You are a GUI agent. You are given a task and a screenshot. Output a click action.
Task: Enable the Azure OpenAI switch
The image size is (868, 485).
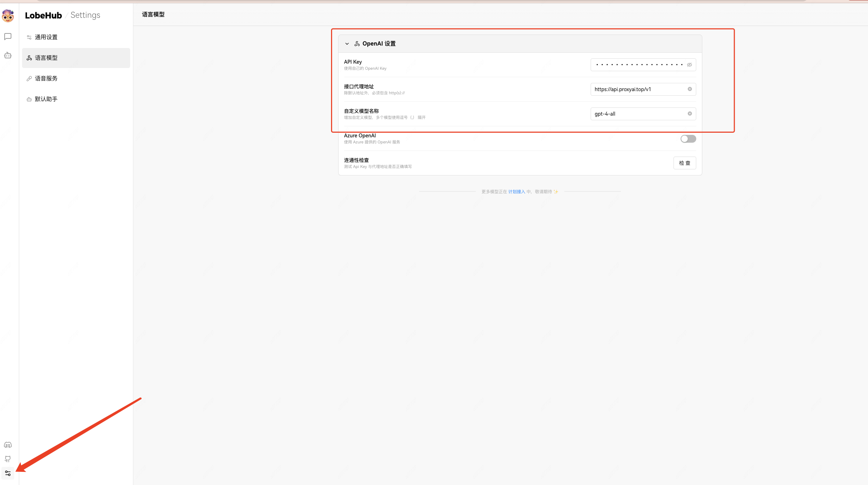[688, 139]
